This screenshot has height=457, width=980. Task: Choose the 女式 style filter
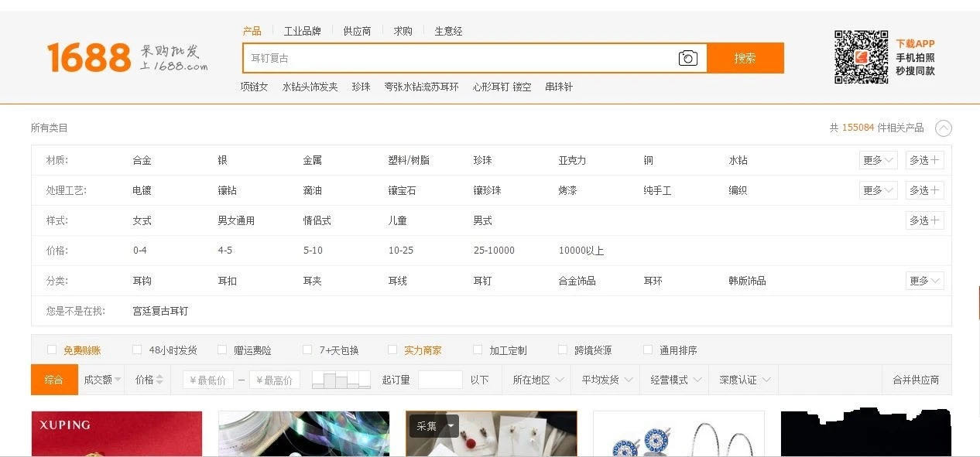click(142, 220)
